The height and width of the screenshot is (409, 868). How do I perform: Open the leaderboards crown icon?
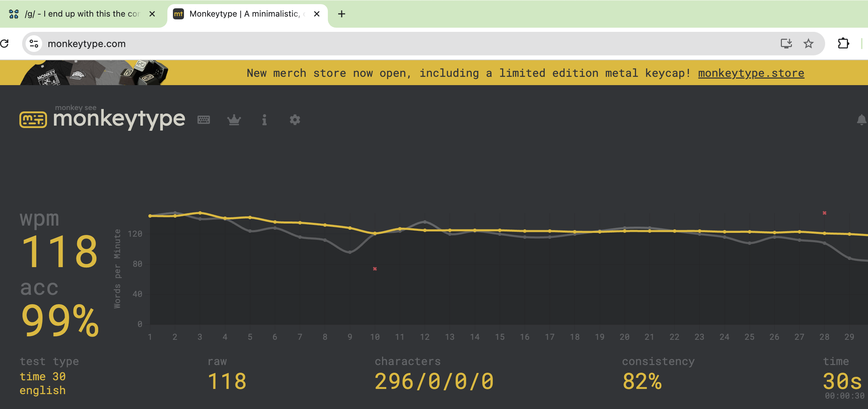click(234, 120)
